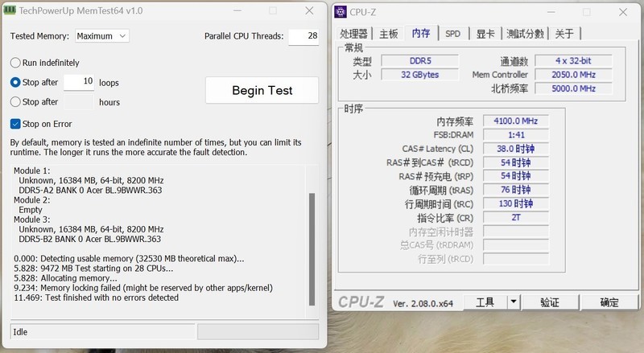Close the MemTest64 window
The image size is (644, 353).
tap(309, 10)
